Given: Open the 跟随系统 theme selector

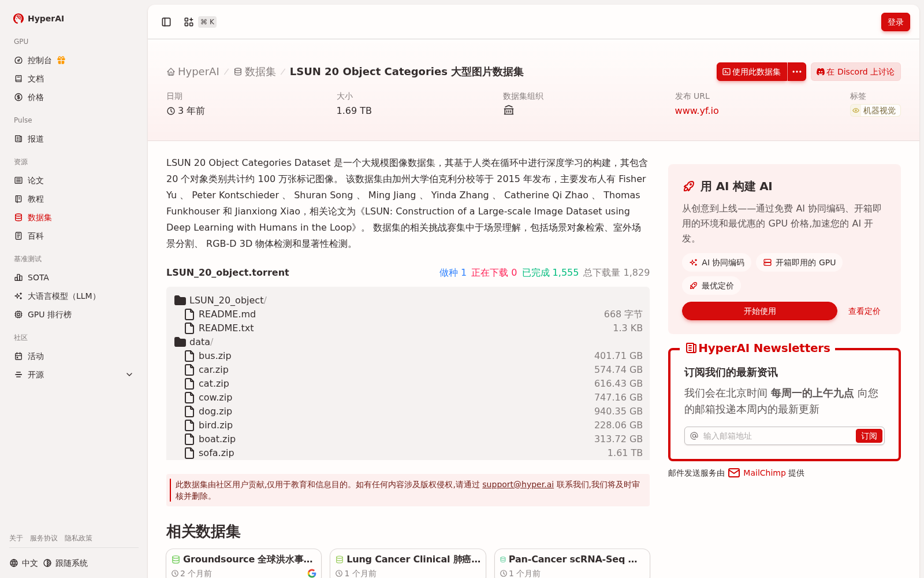Looking at the screenshot, I should (65, 563).
